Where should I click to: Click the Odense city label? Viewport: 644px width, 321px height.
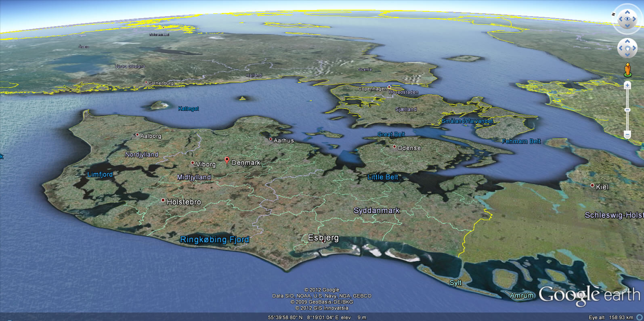(x=409, y=148)
